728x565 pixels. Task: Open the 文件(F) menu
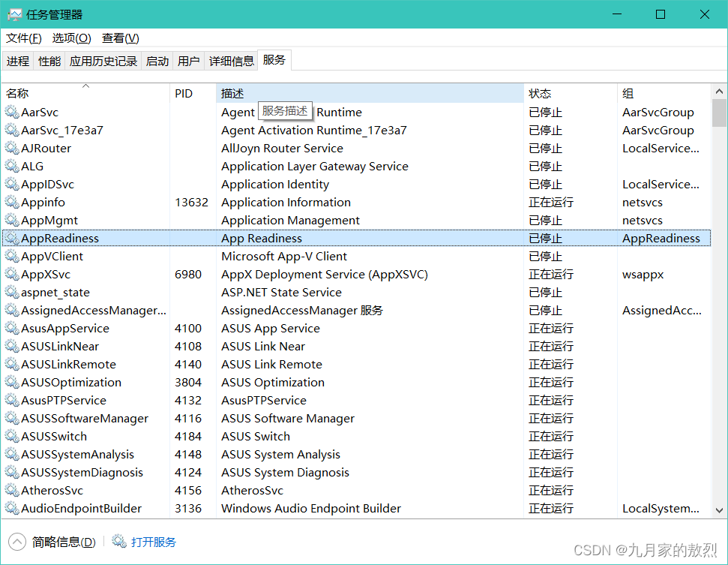click(x=24, y=38)
